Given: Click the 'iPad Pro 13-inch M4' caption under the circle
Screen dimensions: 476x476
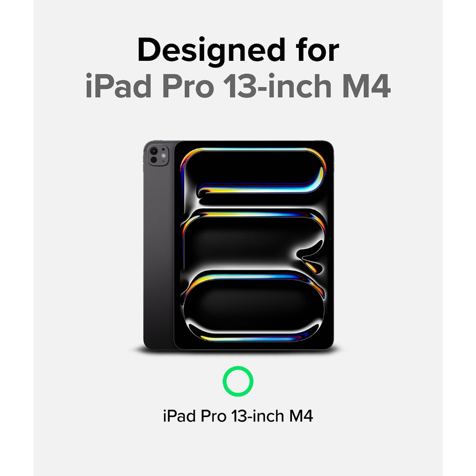Looking at the screenshot, I should pos(238,416).
